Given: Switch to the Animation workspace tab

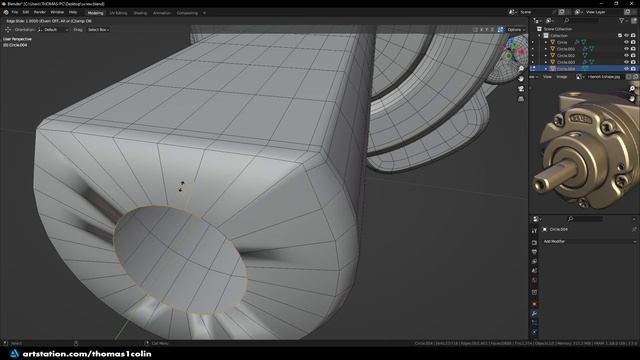Looking at the screenshot, I should point(162,13).
